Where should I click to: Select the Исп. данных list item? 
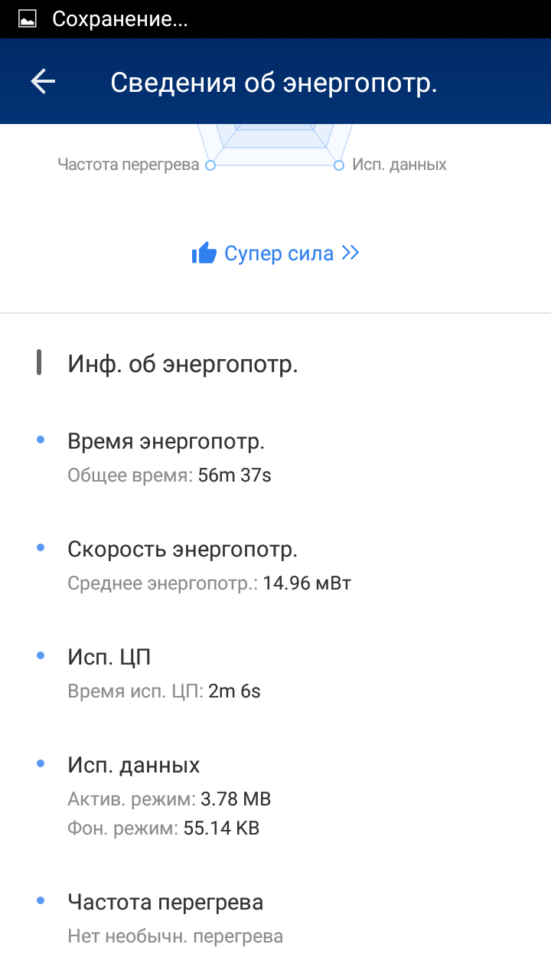click(134, 765)
